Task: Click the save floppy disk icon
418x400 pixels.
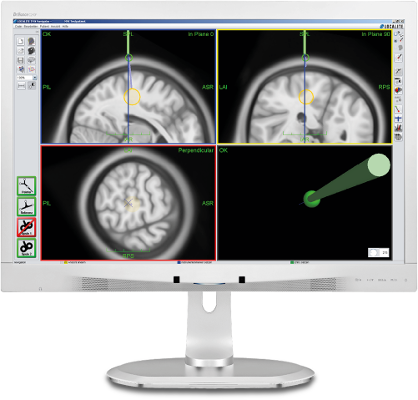Action: 21,60
